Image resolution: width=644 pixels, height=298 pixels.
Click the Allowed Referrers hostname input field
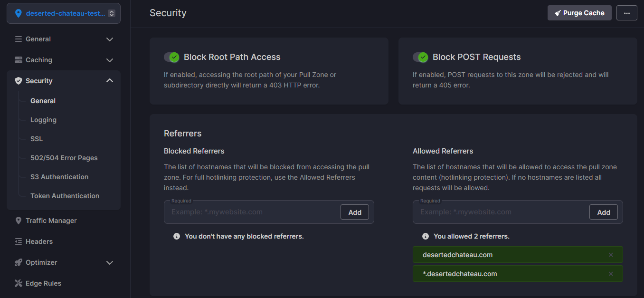click(x=499, y=212)
